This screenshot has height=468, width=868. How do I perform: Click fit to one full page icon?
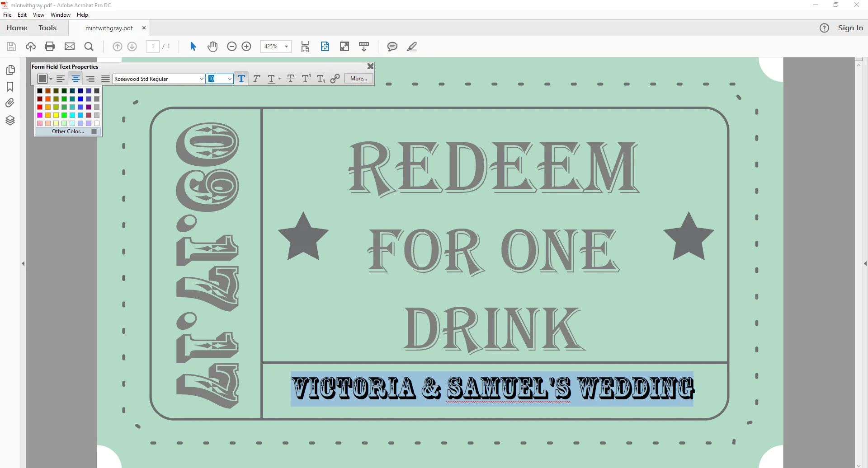pyautogui.click(x=325, y=47)
